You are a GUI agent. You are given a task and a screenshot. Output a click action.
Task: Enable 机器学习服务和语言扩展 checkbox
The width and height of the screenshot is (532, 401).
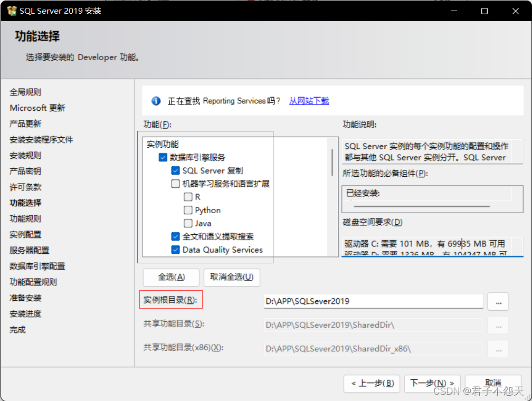(x=175, y=184)
